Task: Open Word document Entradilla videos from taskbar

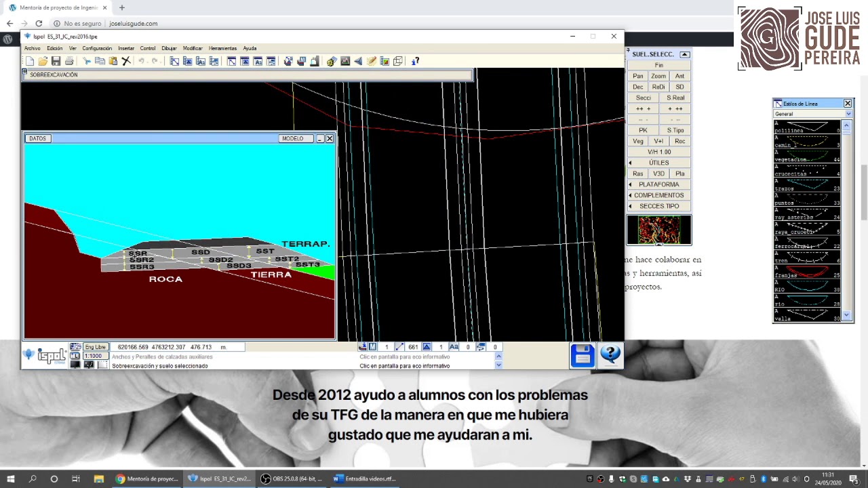Action: [x=365, y=479]
